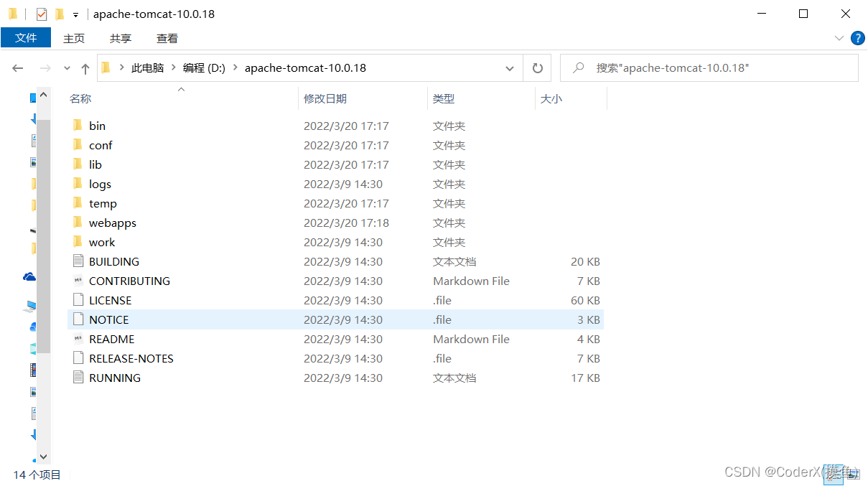Switch to the 共享 ribbon tab
868x486 pixels.
click(x=121, y=38)
